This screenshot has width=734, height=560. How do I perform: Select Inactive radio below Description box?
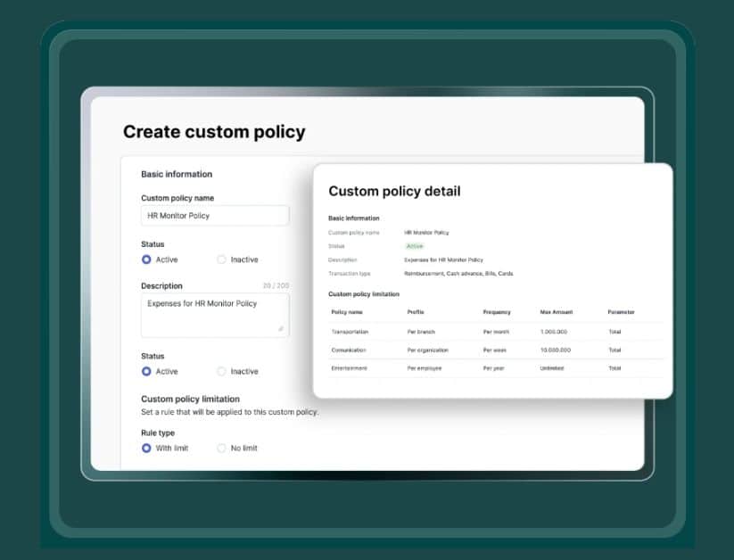221,371
